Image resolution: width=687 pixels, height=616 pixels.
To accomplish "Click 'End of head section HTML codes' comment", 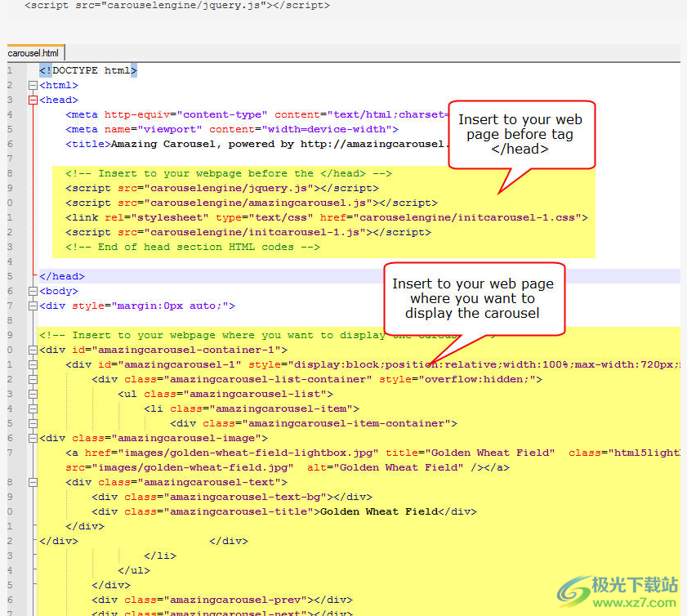I will click(193, 247).
